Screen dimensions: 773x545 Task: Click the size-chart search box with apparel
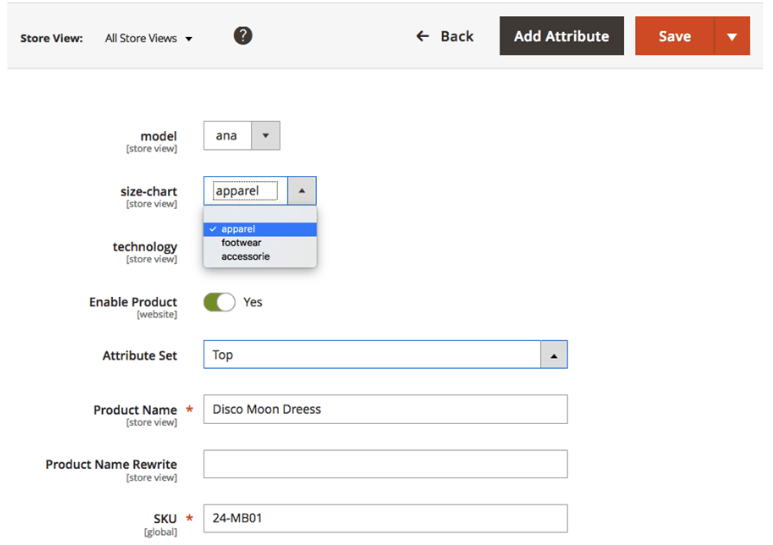pos(245,191)
